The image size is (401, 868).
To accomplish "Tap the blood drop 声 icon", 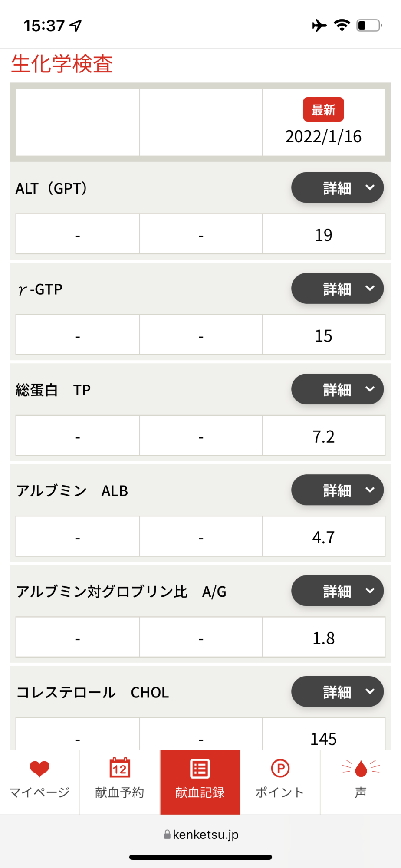I will (361, 768).
